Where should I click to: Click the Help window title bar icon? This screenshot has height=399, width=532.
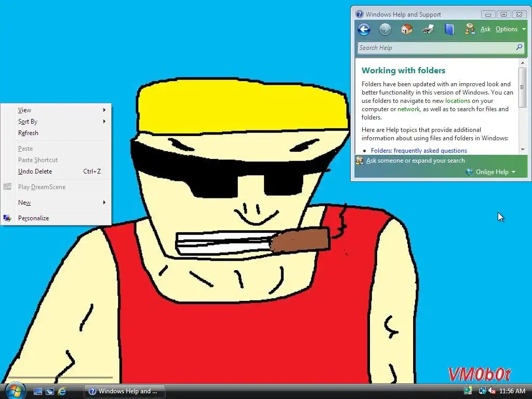tap(360, 14)
